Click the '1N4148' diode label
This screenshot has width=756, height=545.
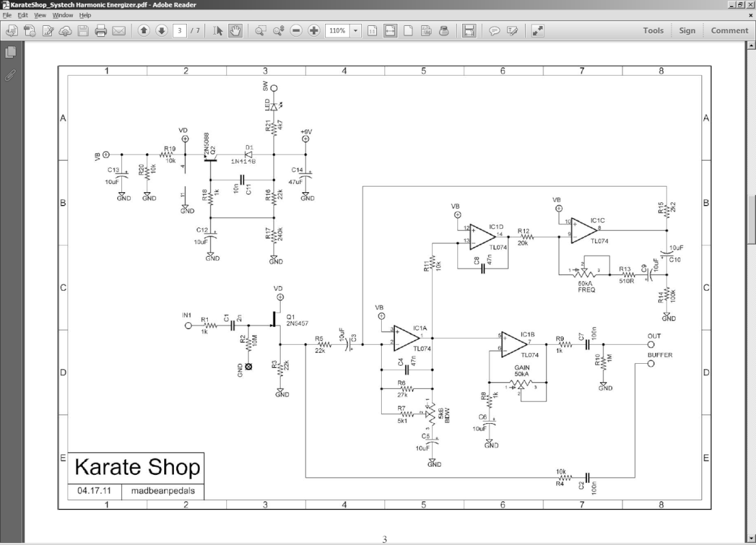click(243, 161)
